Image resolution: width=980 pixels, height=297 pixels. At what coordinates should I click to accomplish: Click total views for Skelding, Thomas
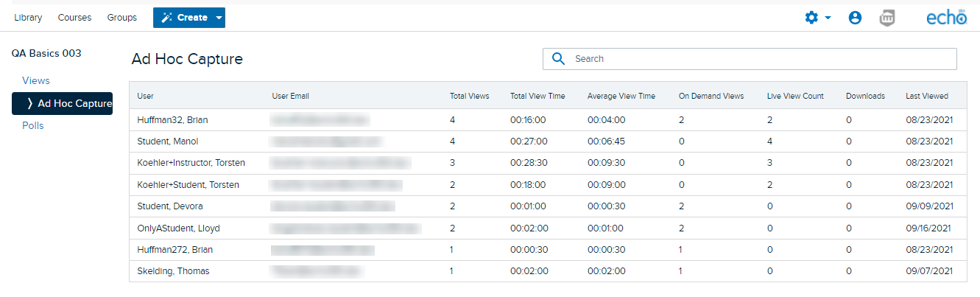(452, 271)
